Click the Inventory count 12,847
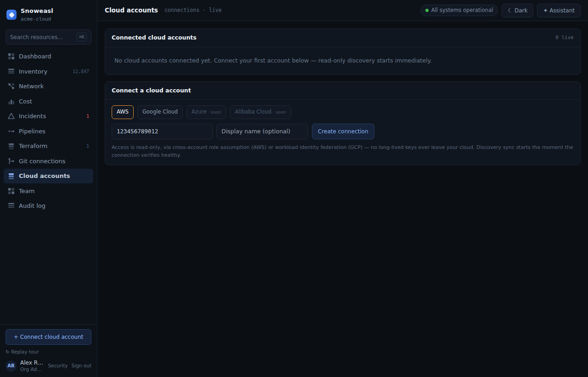 [81, 71]
